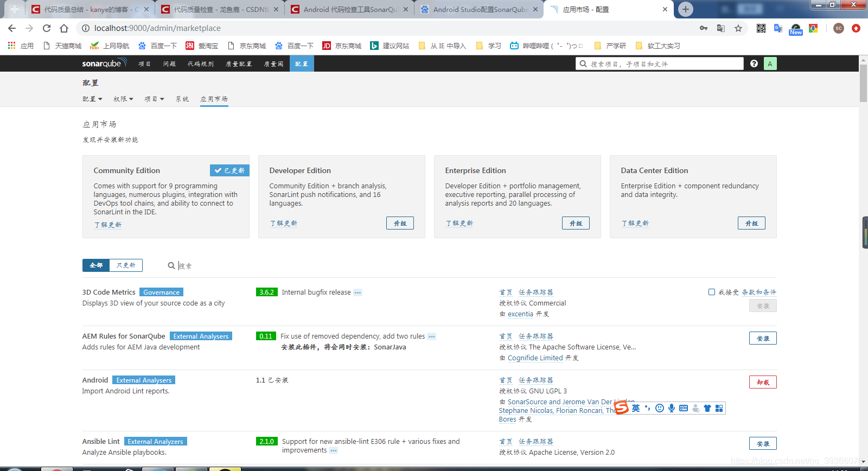The height and width of the screenshot is (471, 868).
Task: Open the '问题' top navigation item
Action: [x=169, y=63]
